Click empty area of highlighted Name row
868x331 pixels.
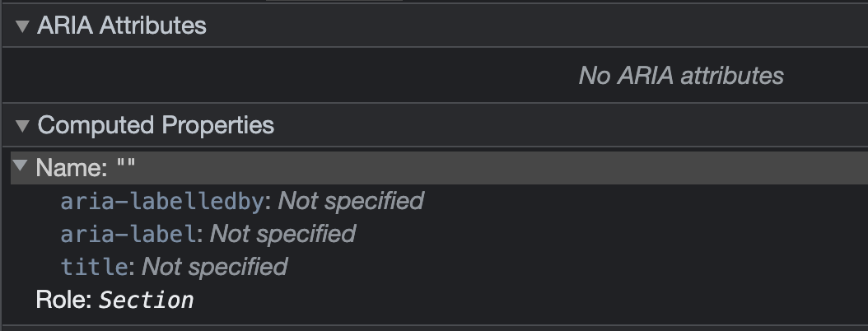point(498,167)
